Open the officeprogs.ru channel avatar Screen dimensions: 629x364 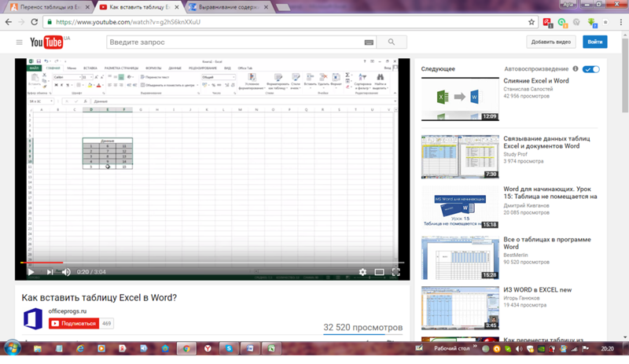33,318
